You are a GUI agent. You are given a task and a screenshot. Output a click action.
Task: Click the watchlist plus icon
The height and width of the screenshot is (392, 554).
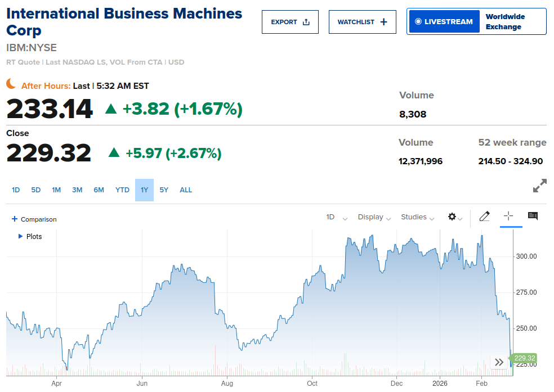pos(384,22)
